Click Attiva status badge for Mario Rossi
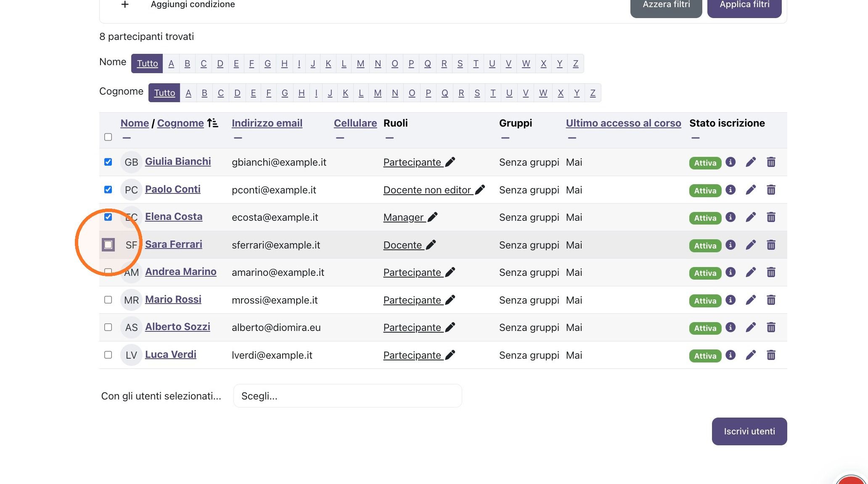868x484 pixels. [705, 301]
